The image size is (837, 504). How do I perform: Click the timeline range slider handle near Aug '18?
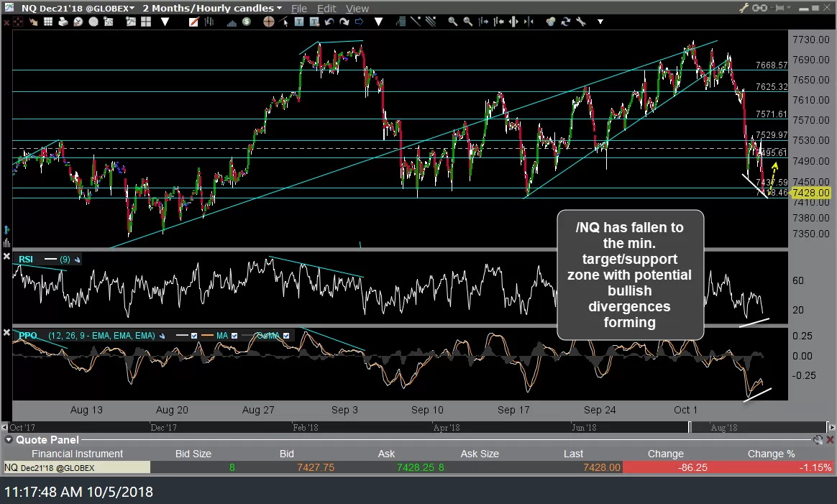[x=690, y=427]
